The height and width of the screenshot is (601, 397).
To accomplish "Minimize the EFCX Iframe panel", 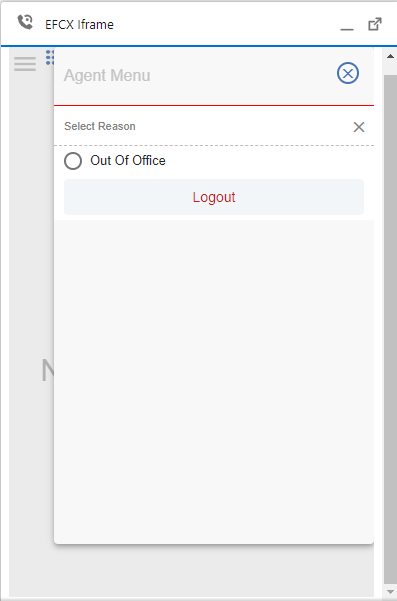I will click(347, 29).
